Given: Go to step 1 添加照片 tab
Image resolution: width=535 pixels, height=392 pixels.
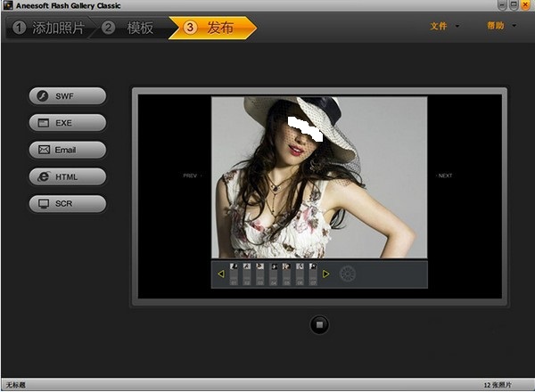Looking at the screenshot, I should click(x=48, y=28).
